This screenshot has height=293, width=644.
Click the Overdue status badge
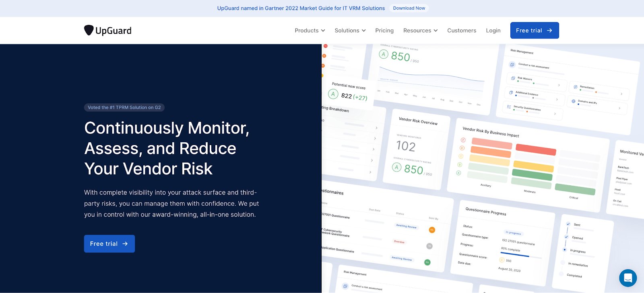point(399,242)
